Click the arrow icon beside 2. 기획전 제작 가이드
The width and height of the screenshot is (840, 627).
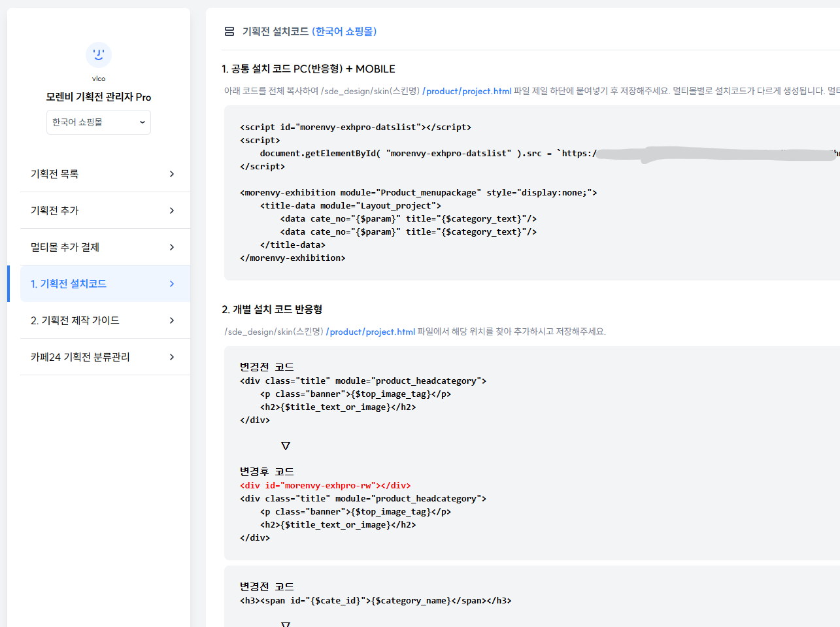point(172,320)
